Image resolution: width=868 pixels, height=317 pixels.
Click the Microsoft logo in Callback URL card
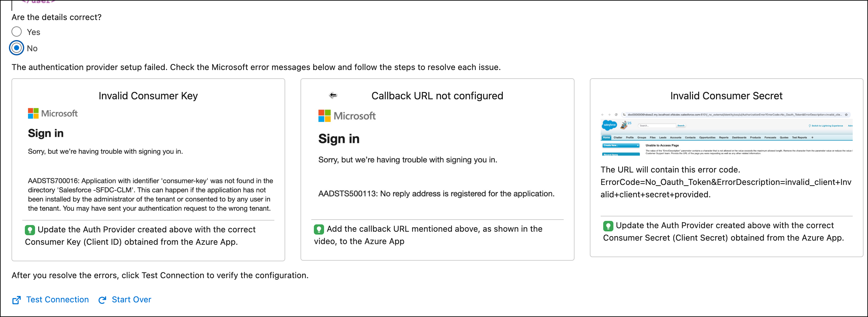point(347,116)
